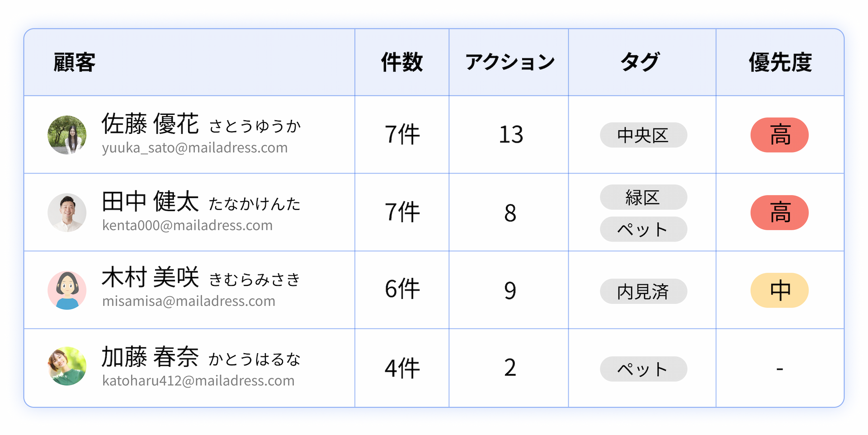Click the ペット tag in 加藤 春奈's row

click(x=643, y=369)
